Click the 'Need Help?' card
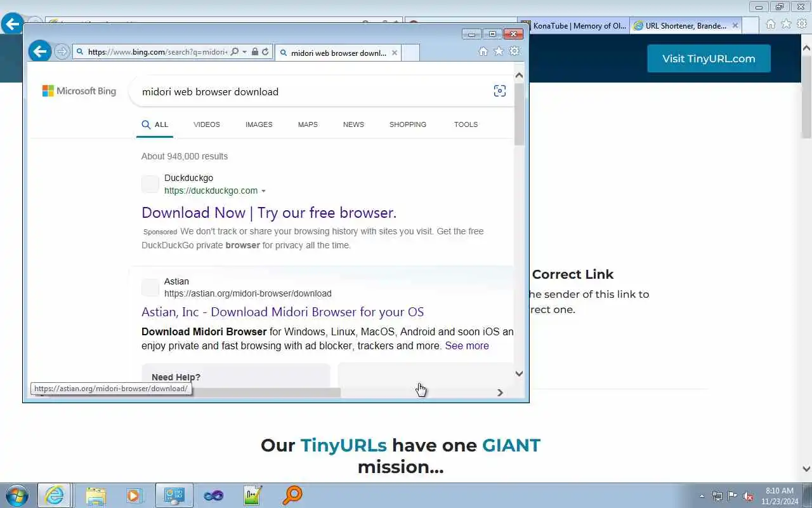Viewport: 812px width, 508px height. click(x=235, y=376)
